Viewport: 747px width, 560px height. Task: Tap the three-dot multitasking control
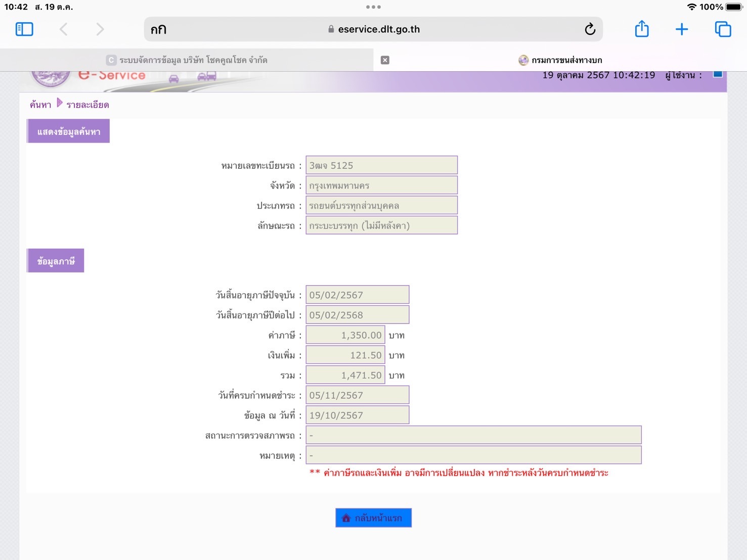coord(373,7)
